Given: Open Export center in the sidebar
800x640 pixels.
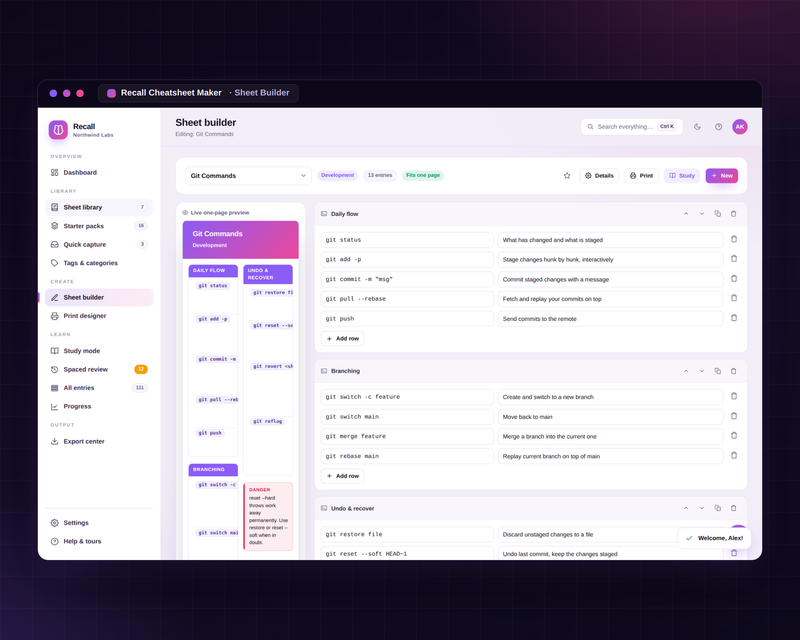Looking at the screenshot, I should tap(99, 441).
